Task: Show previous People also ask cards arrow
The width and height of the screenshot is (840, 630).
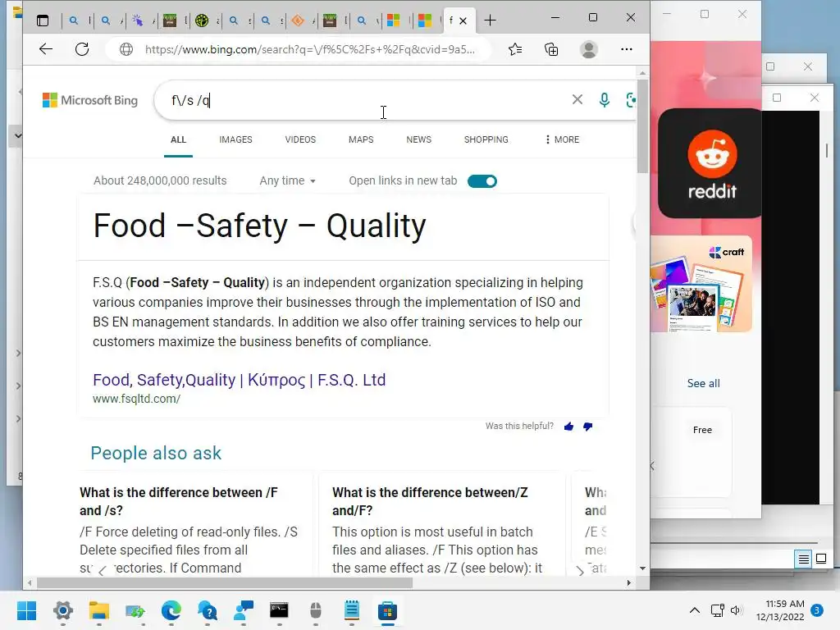Action: 103,571
